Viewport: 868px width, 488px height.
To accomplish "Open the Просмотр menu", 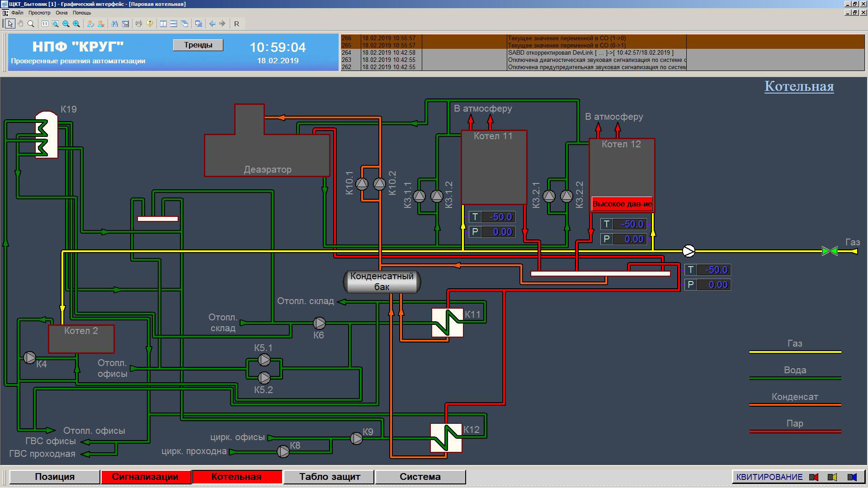I will coord(39,13).
